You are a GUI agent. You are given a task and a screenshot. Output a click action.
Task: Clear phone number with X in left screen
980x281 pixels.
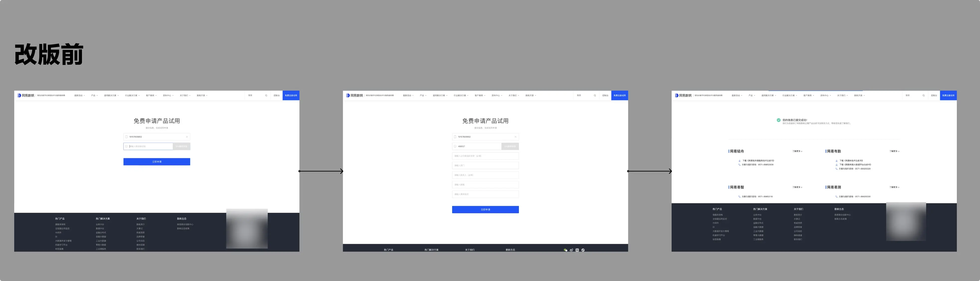pyautogui.click(x=187, y=137)
